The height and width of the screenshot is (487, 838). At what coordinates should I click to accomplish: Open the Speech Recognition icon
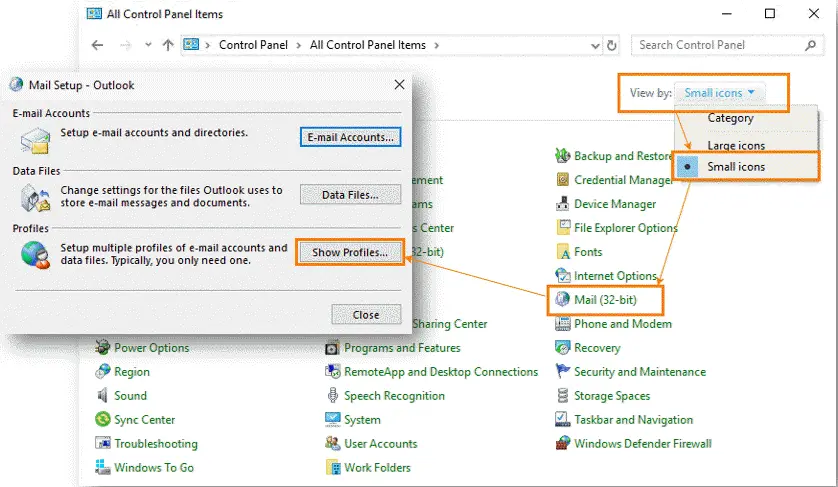click(x=333, y=396)
